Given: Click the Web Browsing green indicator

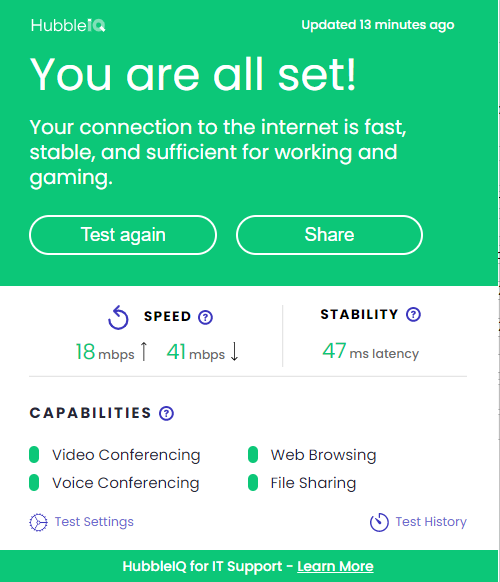Looking at the screenshot, I should point(253,455).
